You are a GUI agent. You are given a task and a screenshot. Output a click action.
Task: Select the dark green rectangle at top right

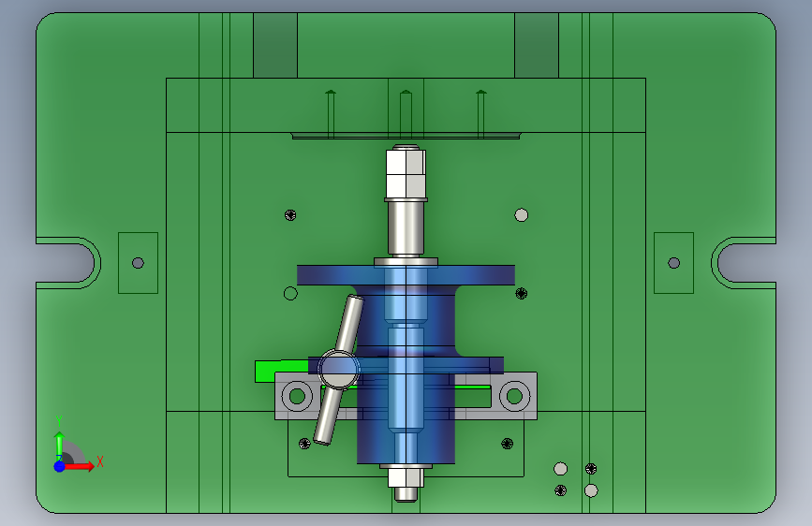point(537,46)
